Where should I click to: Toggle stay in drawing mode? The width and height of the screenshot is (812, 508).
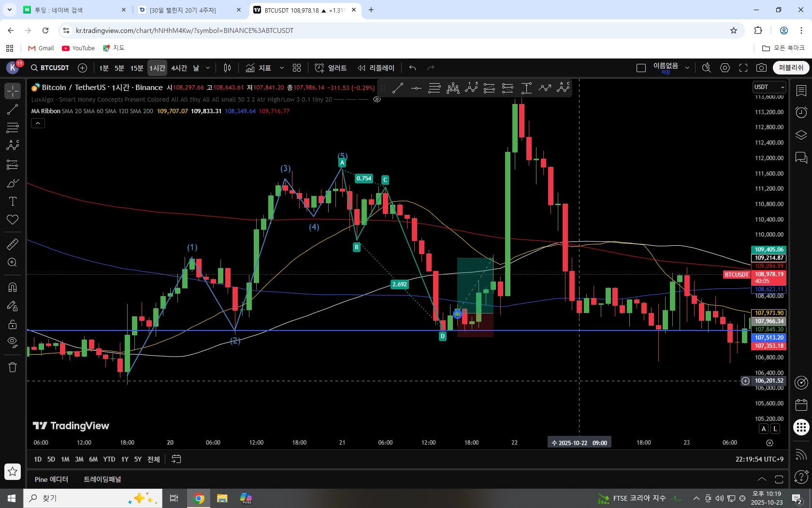tap(13, 306)
